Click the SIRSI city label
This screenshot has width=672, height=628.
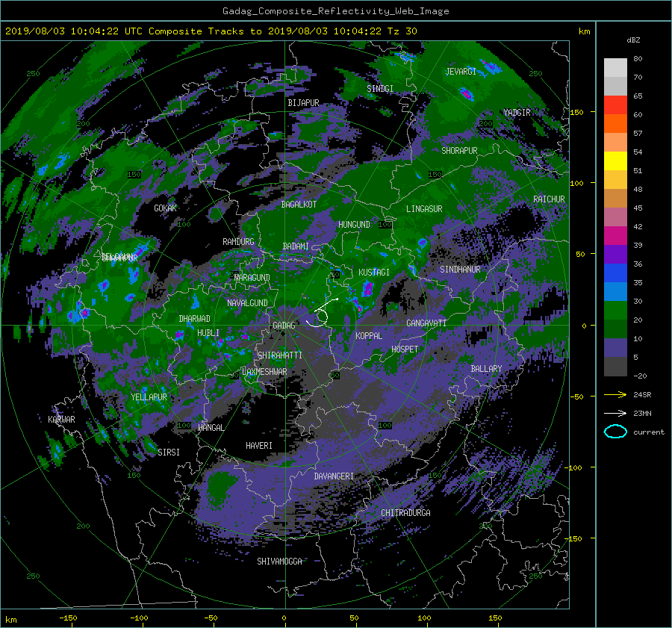(169, 453)
